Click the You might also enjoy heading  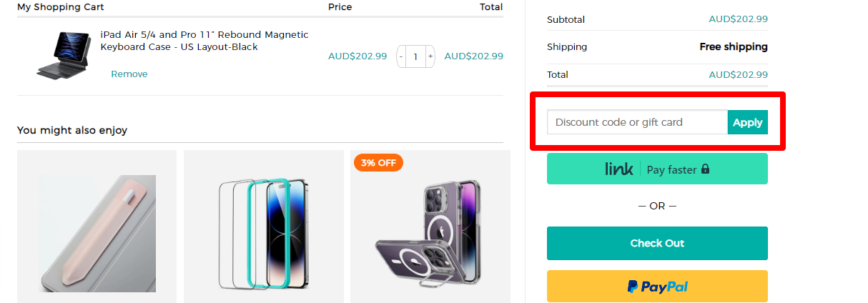(72, 130)
